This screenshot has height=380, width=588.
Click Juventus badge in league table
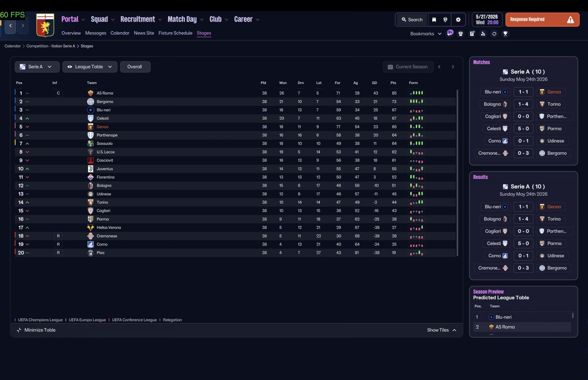pos(90,169)
